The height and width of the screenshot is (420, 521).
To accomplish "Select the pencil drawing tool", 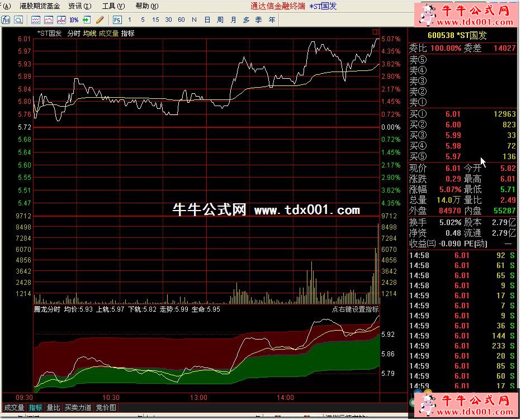I will point(100,20).
